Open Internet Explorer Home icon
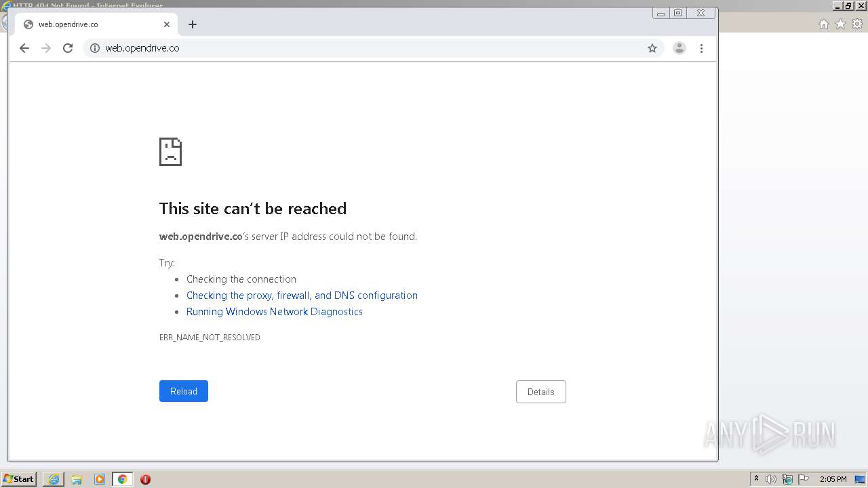 point(823,24)
